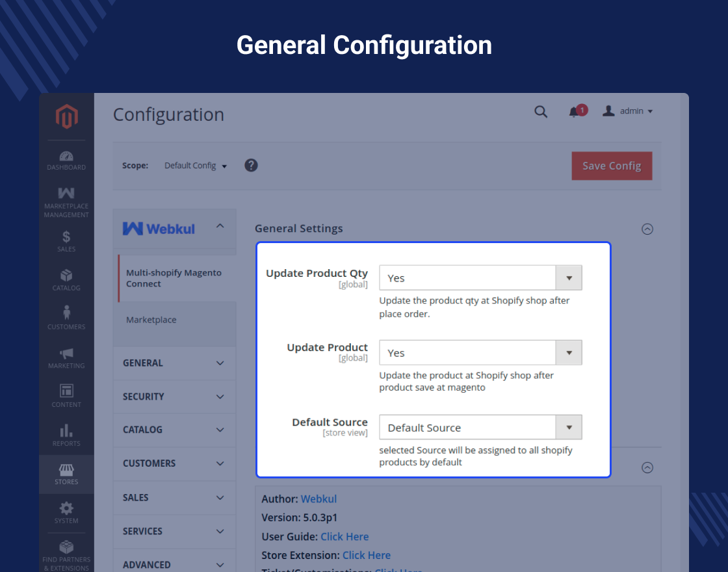This screenshot has height=572, width=728.
Task: Collapse the section above Author info
Action: click(x=647, y=467)
